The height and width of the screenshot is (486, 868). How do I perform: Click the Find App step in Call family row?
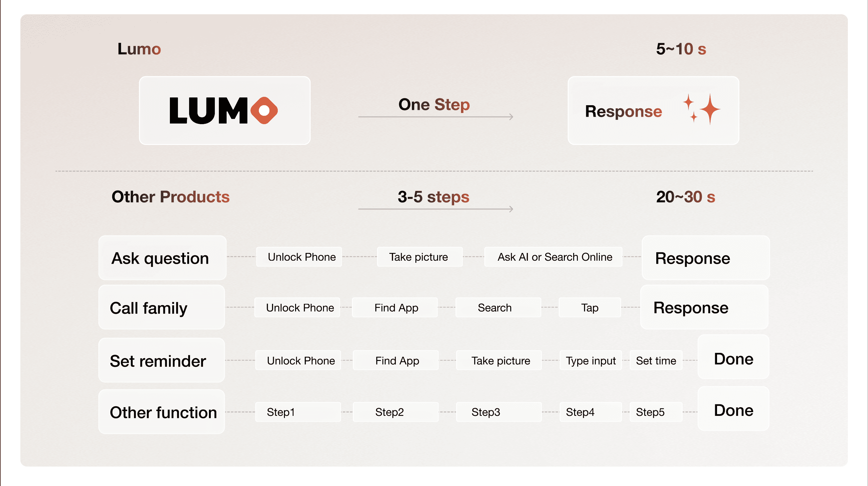[396, 308]
